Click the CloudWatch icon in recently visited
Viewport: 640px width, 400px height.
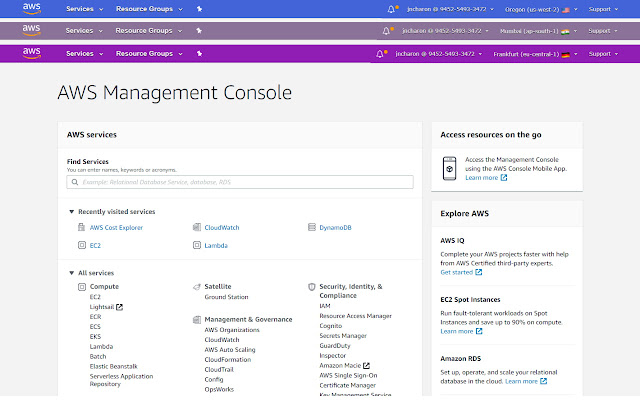[197, 227]
